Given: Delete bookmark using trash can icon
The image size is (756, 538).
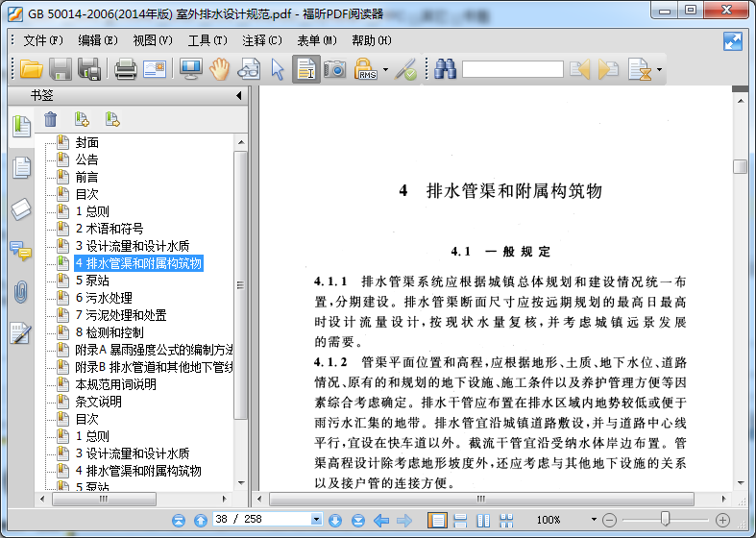Looking at the screenshot, I should pos(51,119).
